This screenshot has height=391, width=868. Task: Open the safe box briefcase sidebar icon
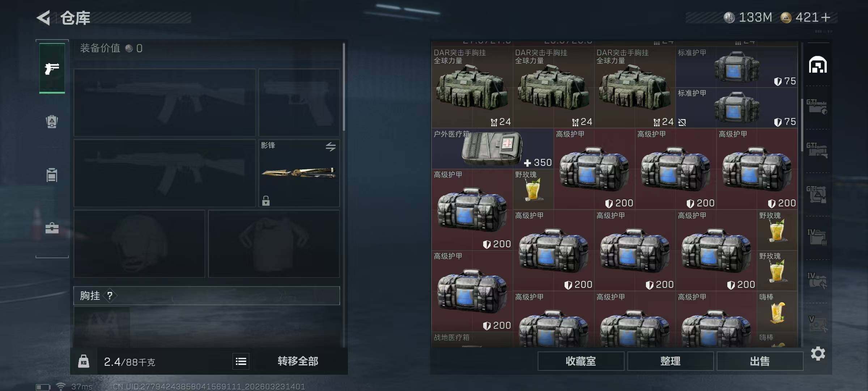(x=52, y=228)
